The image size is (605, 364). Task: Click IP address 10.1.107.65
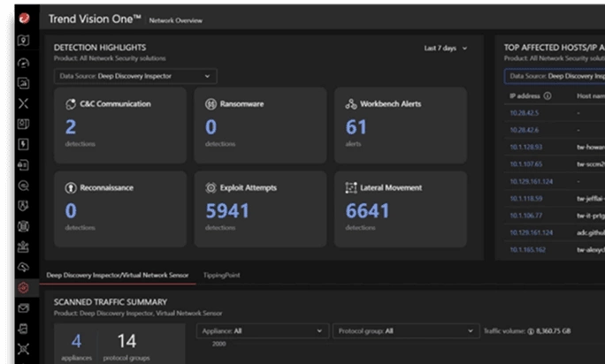pyautogui.click(x=526, y=163)
